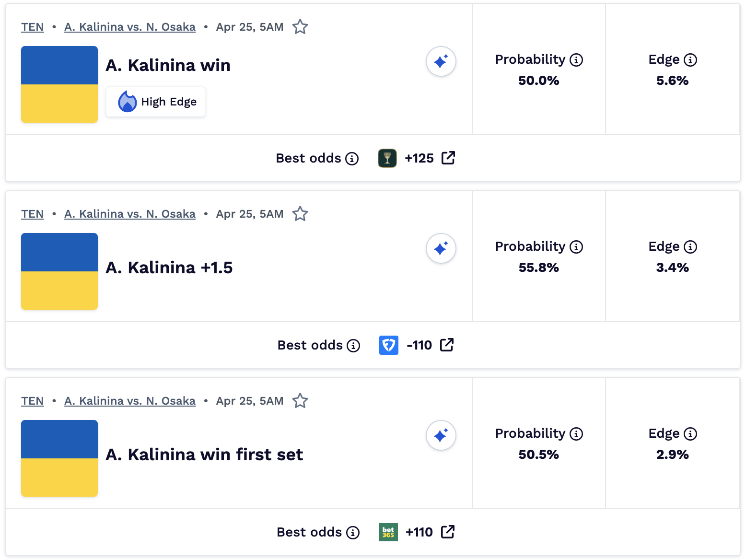Click TEN on the +1.5 card

[x=32, y=214]
